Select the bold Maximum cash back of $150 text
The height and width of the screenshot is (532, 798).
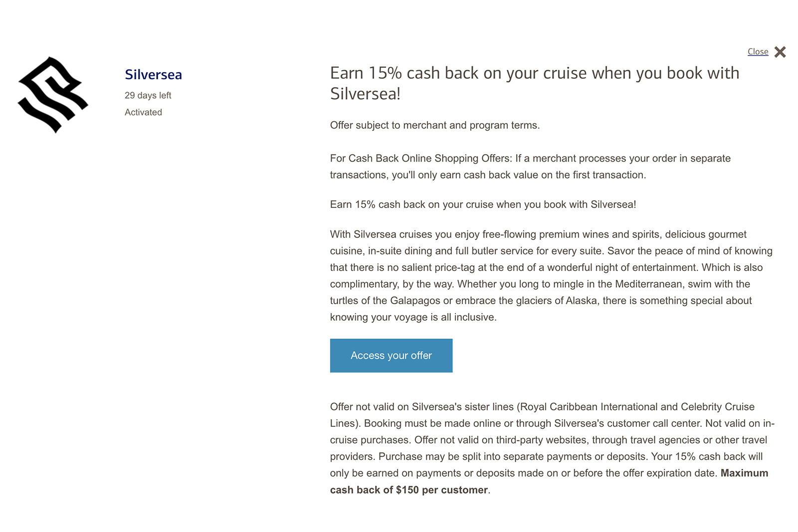tap(408, 490)
